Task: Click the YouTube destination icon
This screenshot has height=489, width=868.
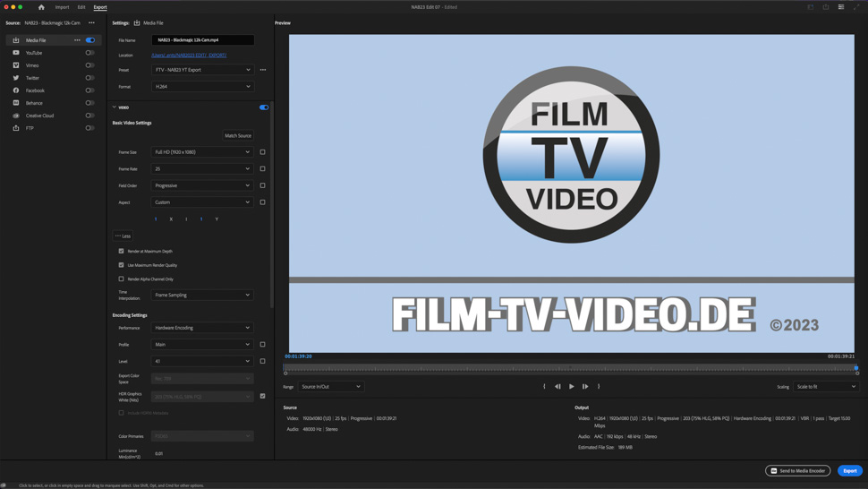Action: pos(16,53)
